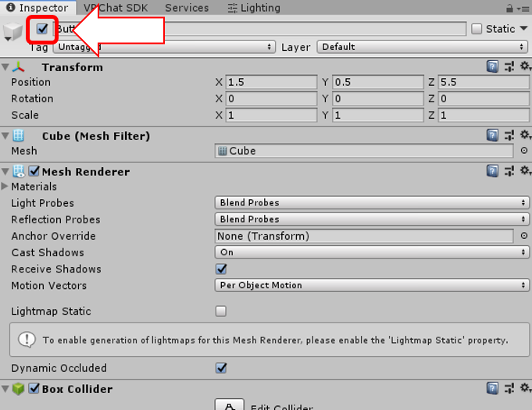532x410 pixels.
Task: Open Transform help reference icon
Action: (x=492, y=66)
